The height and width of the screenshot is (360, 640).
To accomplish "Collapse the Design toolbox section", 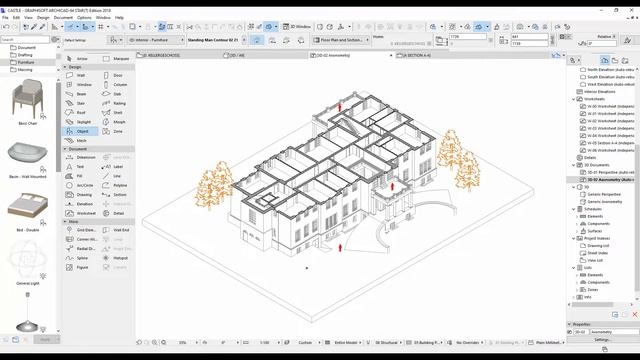I will click(65, 67).
